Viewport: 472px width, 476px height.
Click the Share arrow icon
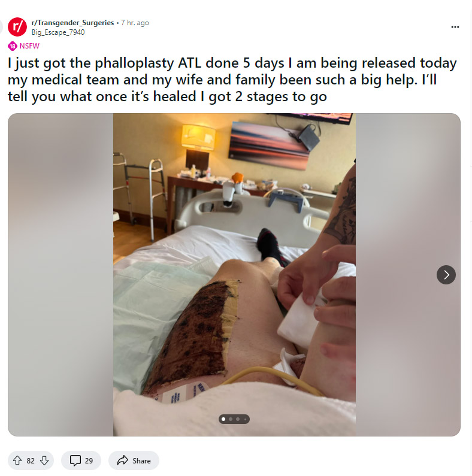[123, 460]
